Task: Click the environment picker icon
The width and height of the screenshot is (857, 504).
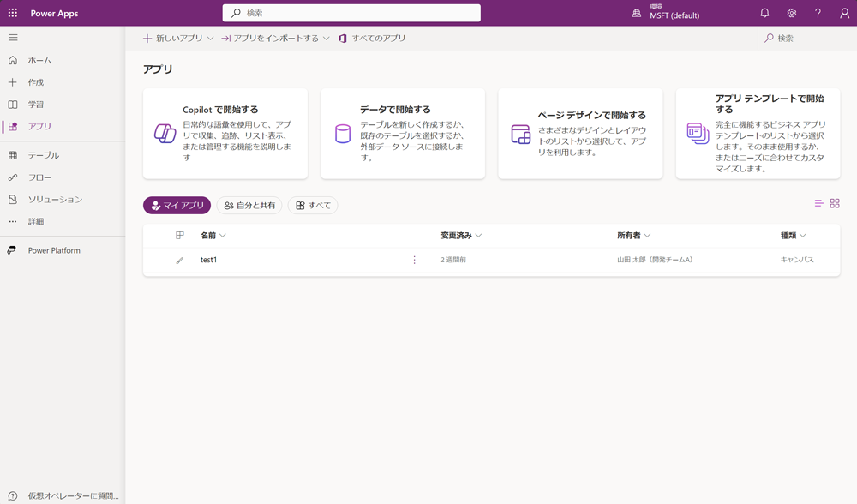Action: coord(637,13)
